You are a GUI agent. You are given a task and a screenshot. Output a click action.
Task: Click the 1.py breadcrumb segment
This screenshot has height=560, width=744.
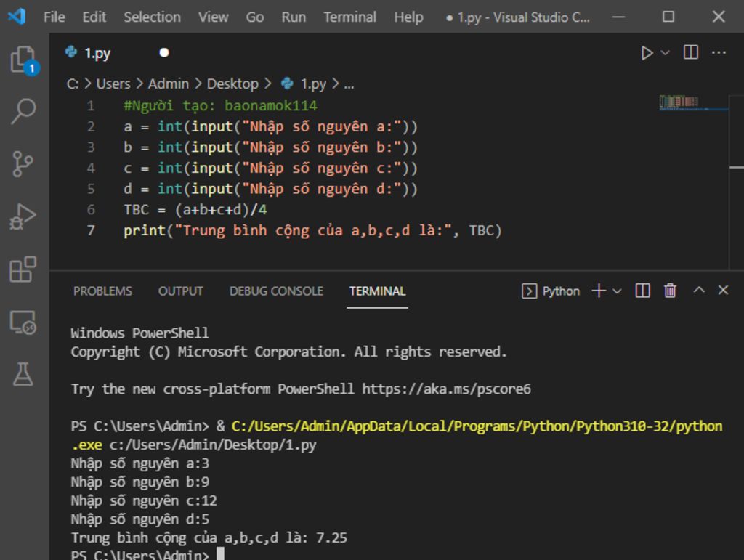[313, 84]
